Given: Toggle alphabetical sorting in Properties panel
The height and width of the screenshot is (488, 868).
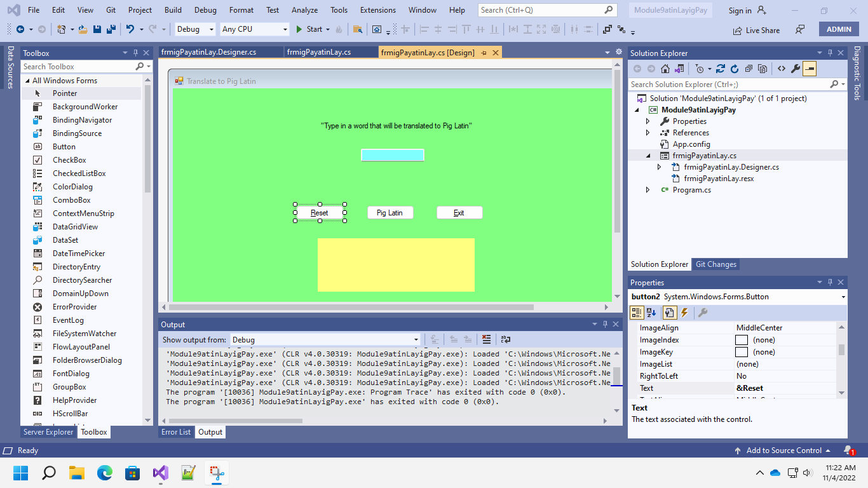Looking at the screenshot, I should (x=652, y=312).
